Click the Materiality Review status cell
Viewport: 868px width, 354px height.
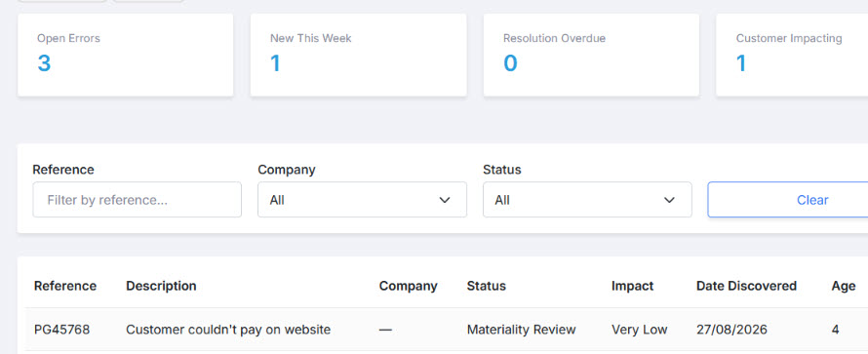click(x=522, y=330)
